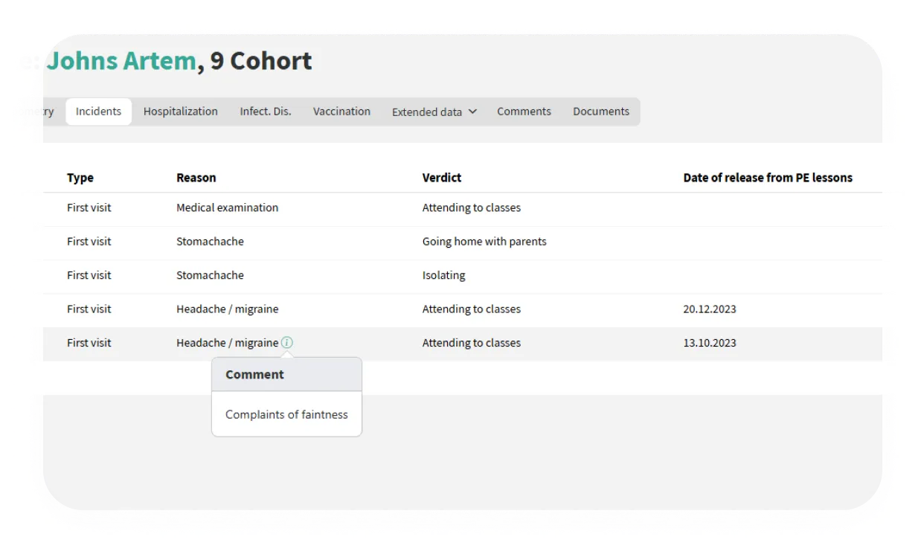The width and height of the screenshot is (924, 560).
Task: Click the Comment tooltip header
Action: [255, 375]
